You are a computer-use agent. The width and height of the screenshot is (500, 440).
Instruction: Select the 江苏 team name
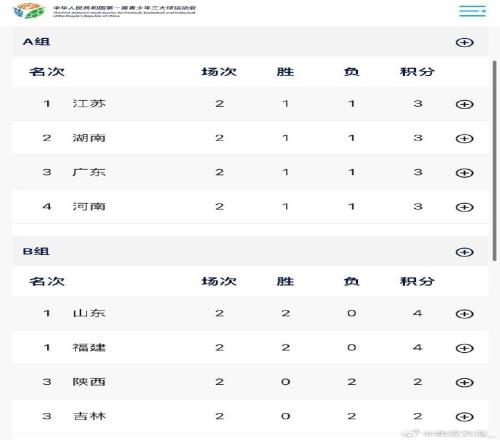point(89,104)
